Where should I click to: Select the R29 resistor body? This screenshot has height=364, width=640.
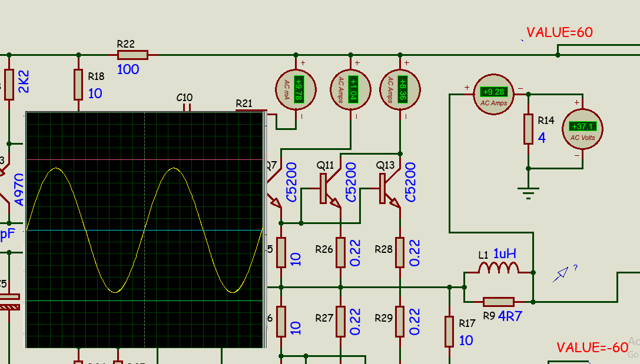click(x=400, y=322)
